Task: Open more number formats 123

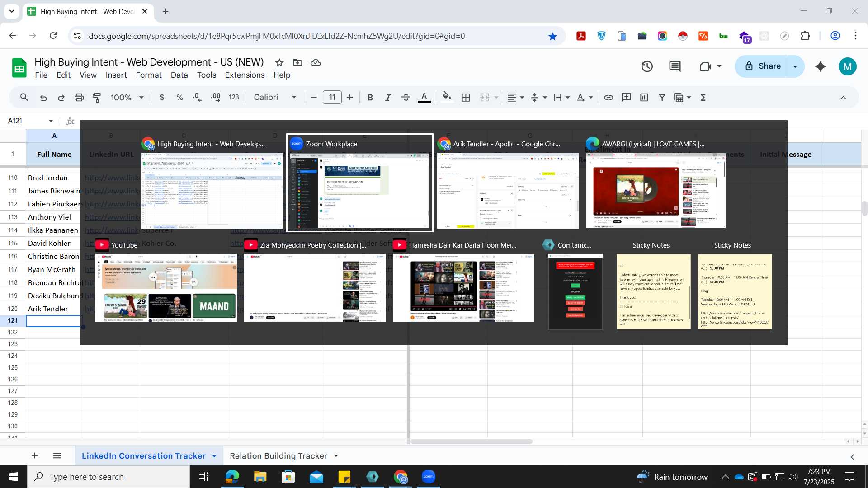Action: (234, 97)
